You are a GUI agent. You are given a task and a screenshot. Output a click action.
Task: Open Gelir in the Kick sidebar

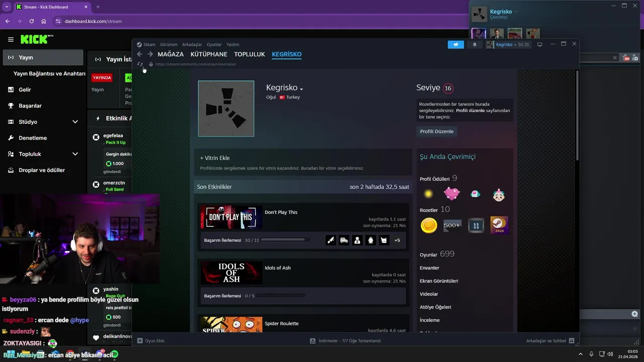(x=25, y=89)
